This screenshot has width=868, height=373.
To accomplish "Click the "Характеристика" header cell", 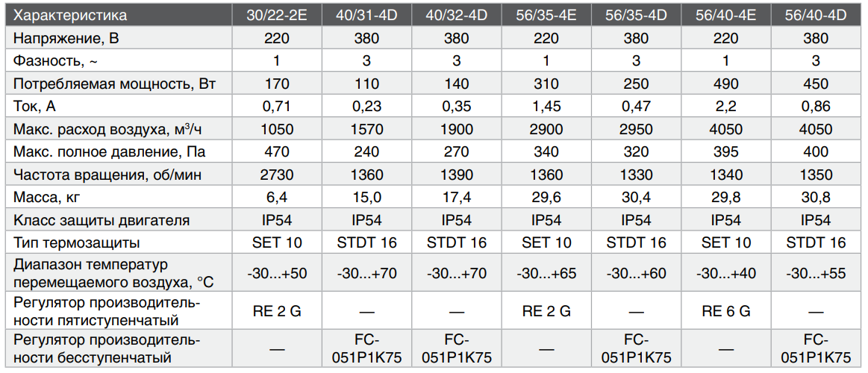I will pyautogui.click(x=70, y=16).
